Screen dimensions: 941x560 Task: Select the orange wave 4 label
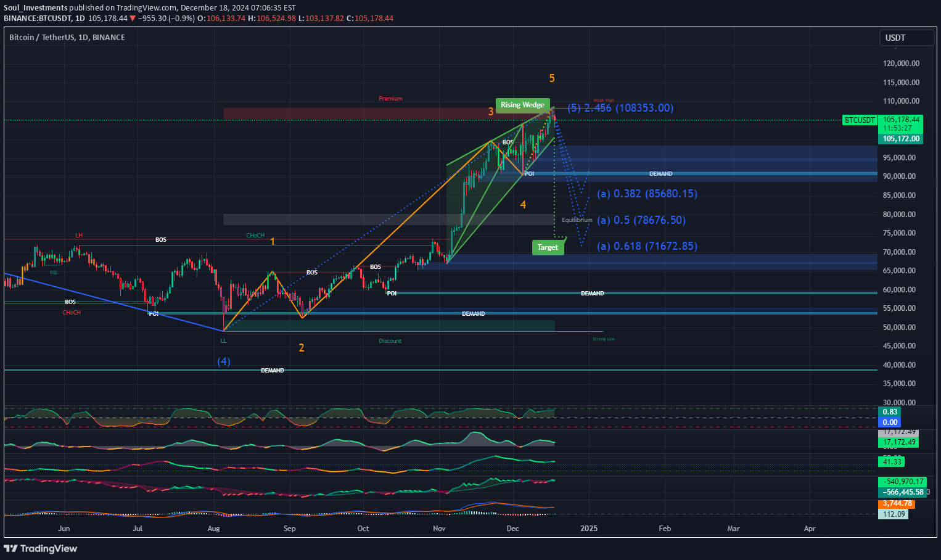(523, 205)
